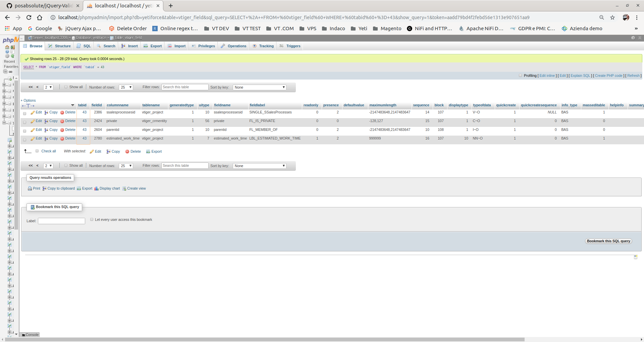Open the Chrome profile avatar

tap(626, 17)
